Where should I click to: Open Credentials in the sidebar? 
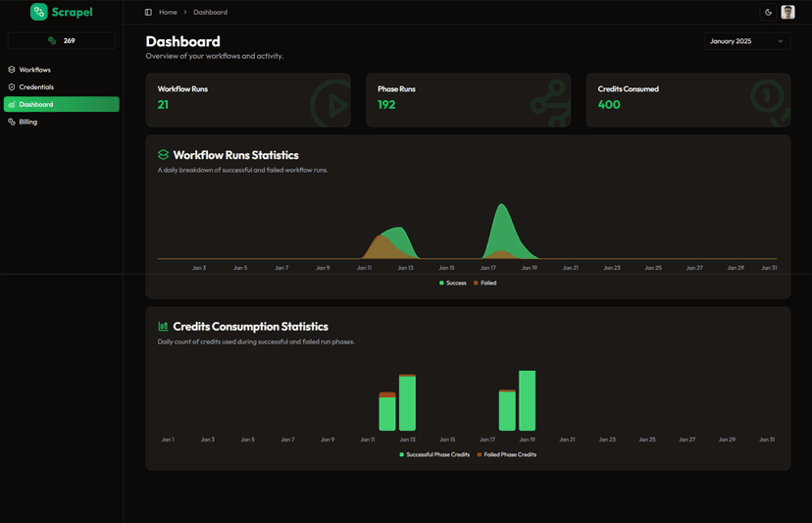pos(62,87)
